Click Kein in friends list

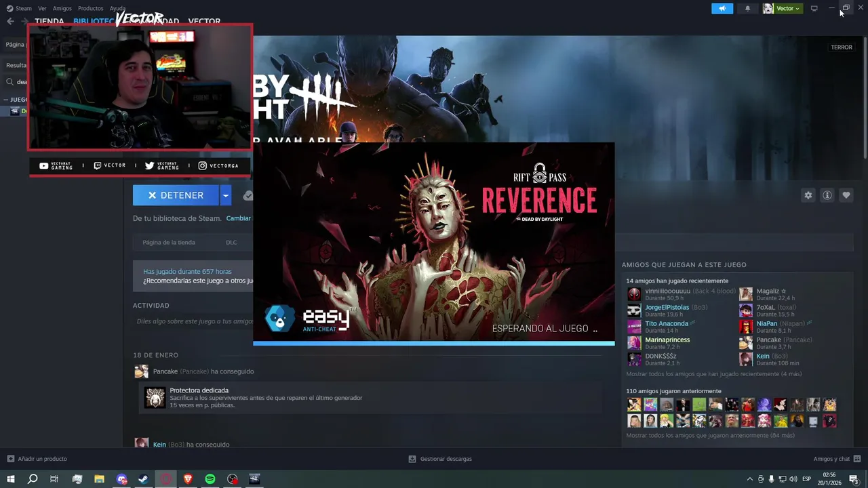pyautogui.click(x=763, y=356)
